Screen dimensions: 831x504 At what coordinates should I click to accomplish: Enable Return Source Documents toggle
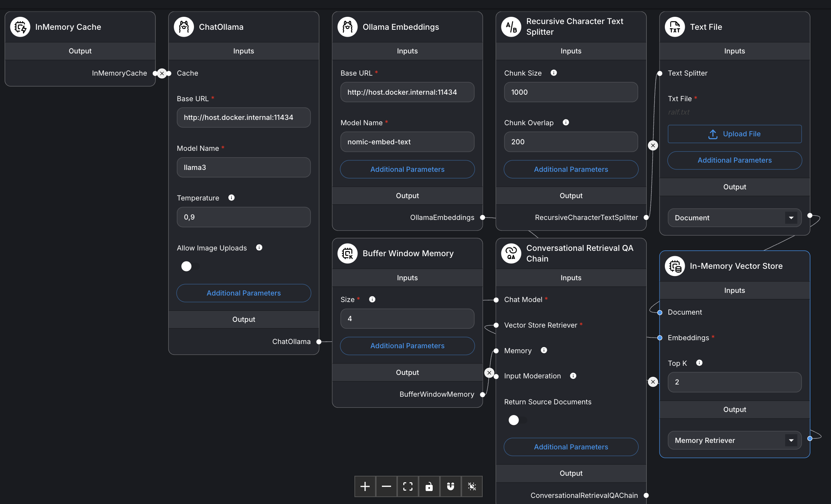click(x=514, y=420)
